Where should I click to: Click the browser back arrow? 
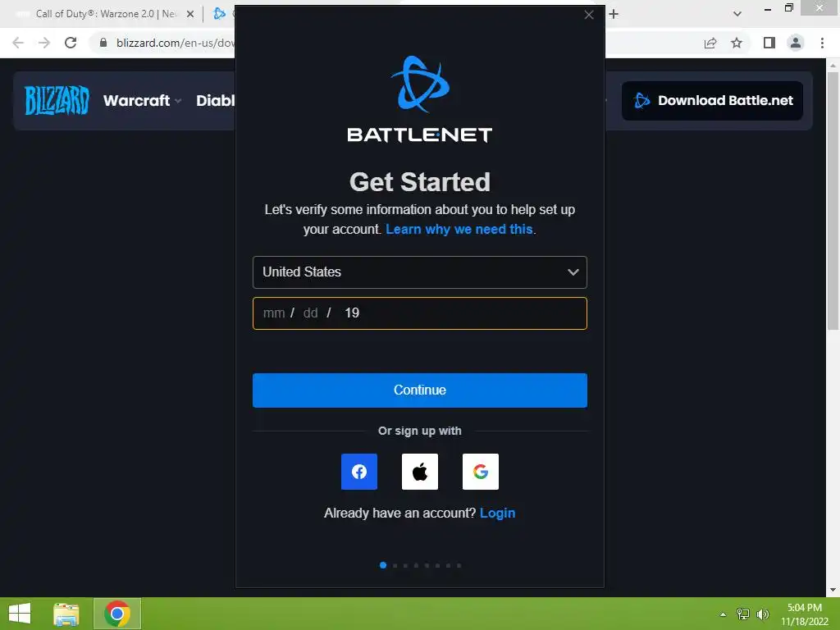(18, 43)
